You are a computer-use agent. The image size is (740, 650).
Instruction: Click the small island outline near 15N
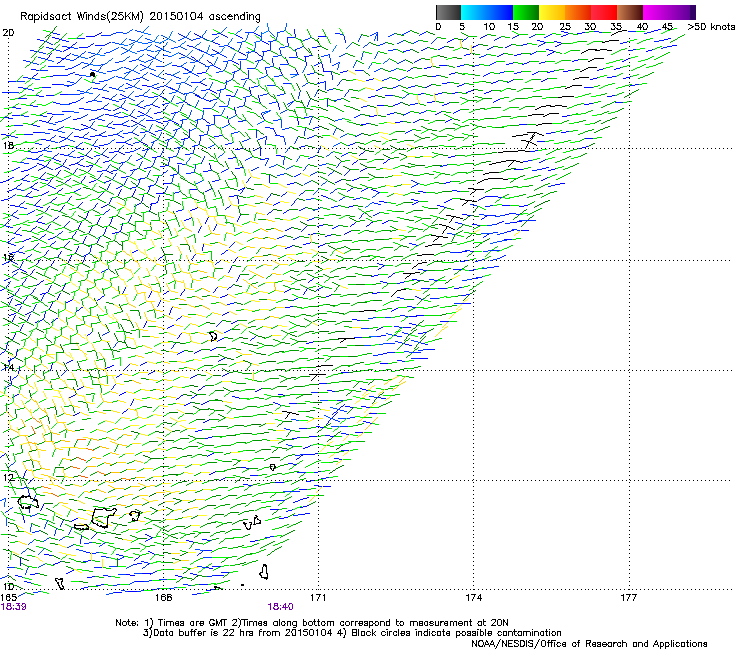(213, 337)
